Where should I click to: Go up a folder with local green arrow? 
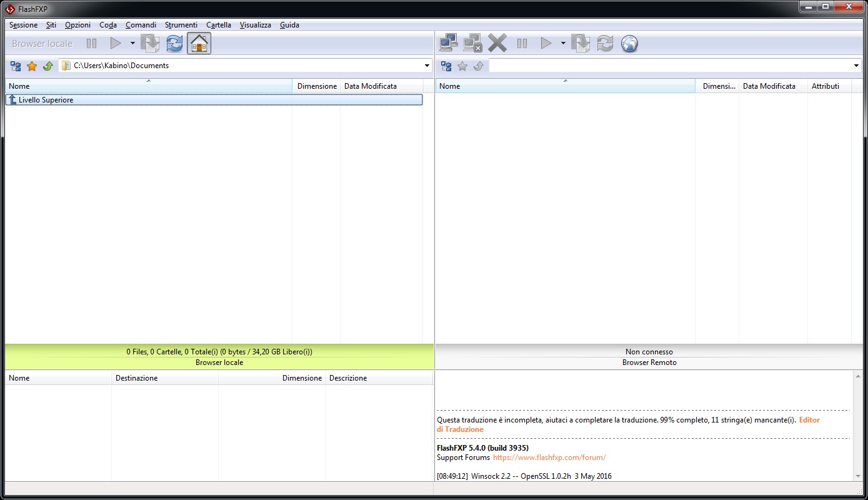coord(47,66)
